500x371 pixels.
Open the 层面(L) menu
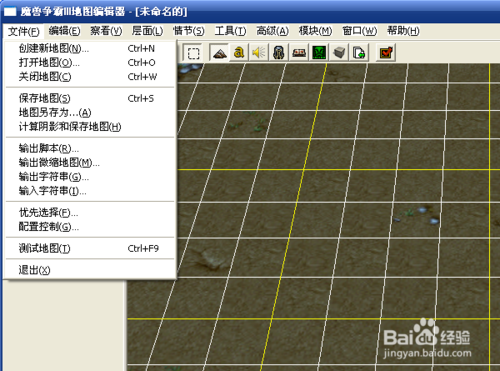tap(147, 31)
